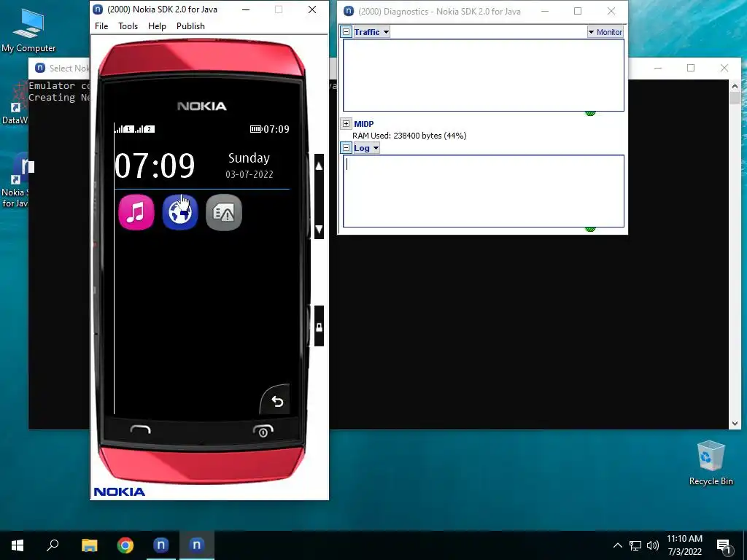Click the SIM 2 signal indicator
The image size is (747, 560).
click(x=145, y=129)
